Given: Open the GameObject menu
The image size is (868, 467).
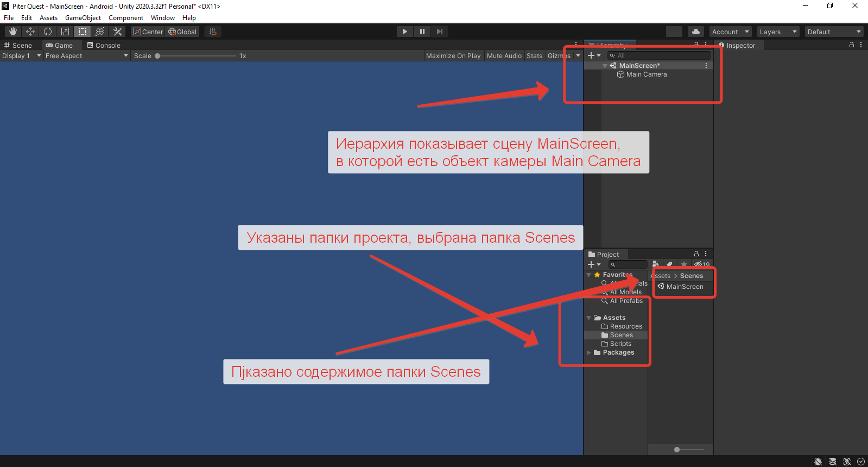Looking at the screenshot, I should 83,18.
